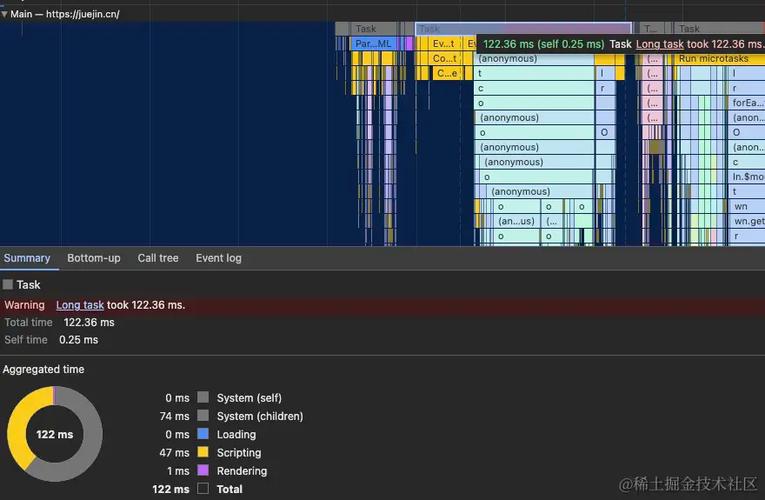The image size is (765, 500).
Task: Click the gray Task icon in Summary
Action: click(x=8, y=284)
